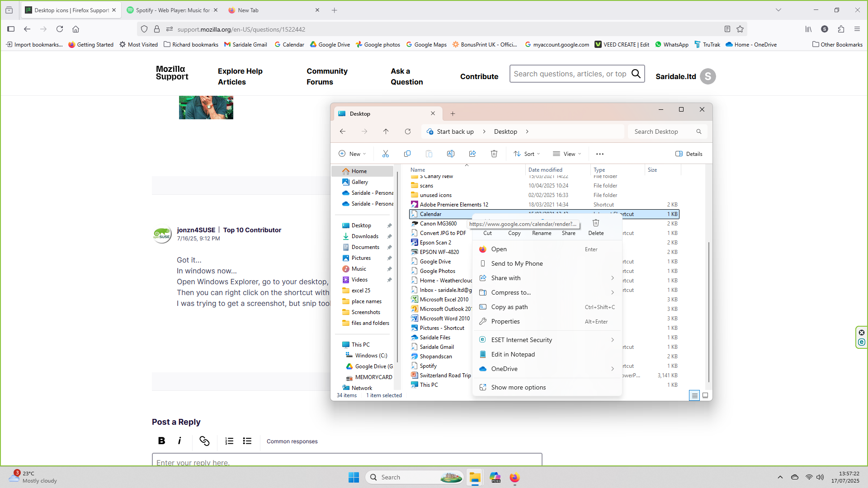Open the list all tabs dropdown in Firefox

[x=778, y=10]
